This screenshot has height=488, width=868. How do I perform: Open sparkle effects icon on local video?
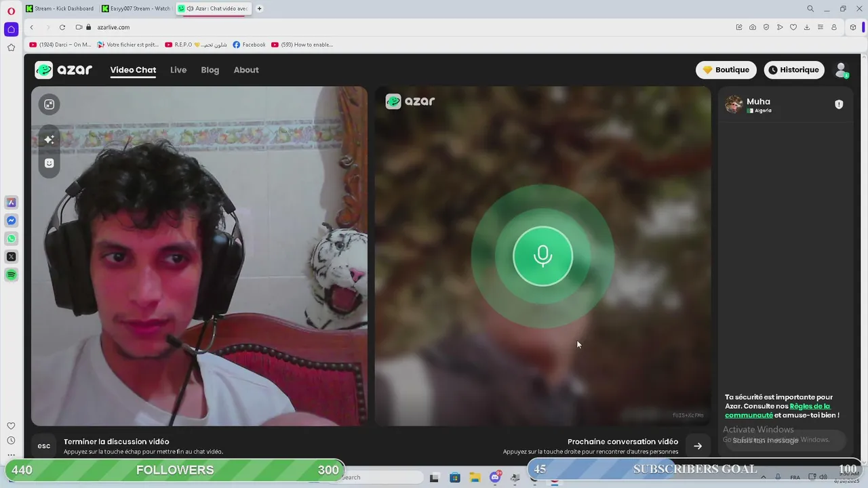coord(50,140)
